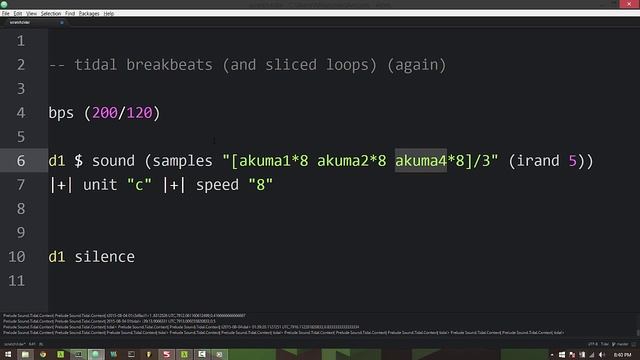
Task: Click line number 1 in the gutter
Action: [x=21, y=41]
